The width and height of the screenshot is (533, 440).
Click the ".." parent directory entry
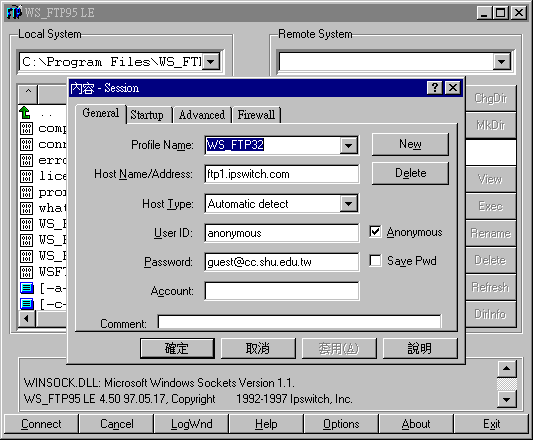(x=46, y=114)
